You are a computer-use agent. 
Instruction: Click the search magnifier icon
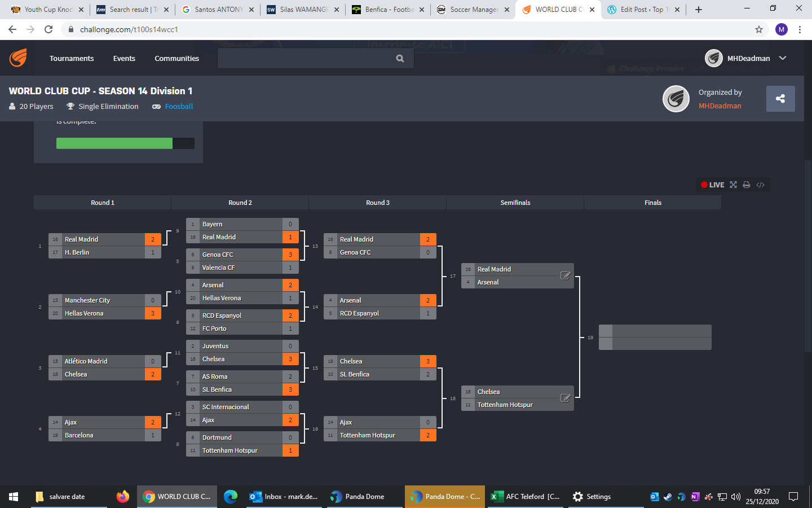[x=400, y=58]
